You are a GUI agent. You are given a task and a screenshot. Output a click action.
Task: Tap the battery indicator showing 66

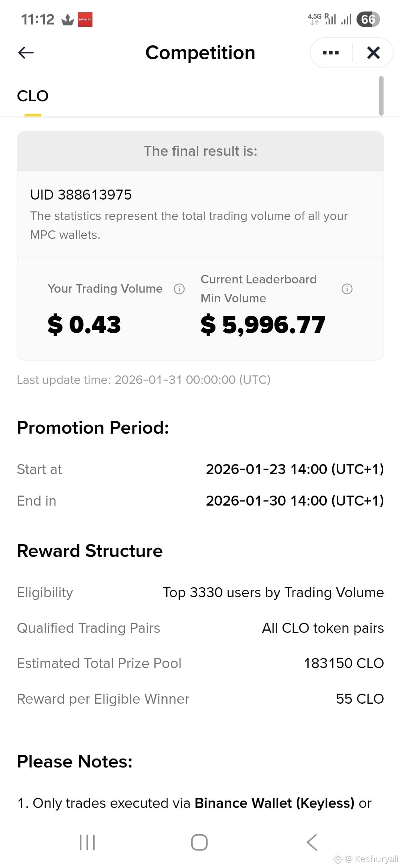tap(368, 19)
